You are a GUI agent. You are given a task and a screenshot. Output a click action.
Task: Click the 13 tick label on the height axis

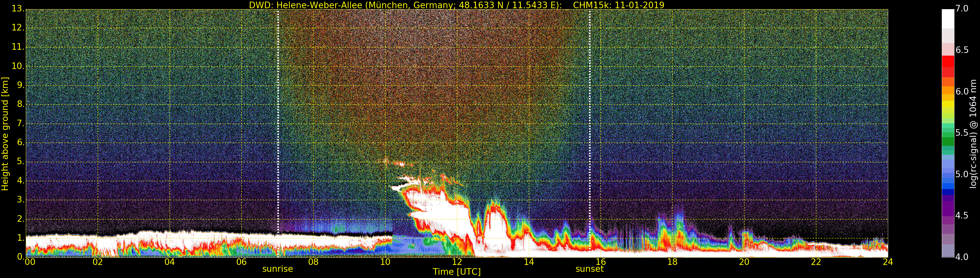(x=17, y=9)
